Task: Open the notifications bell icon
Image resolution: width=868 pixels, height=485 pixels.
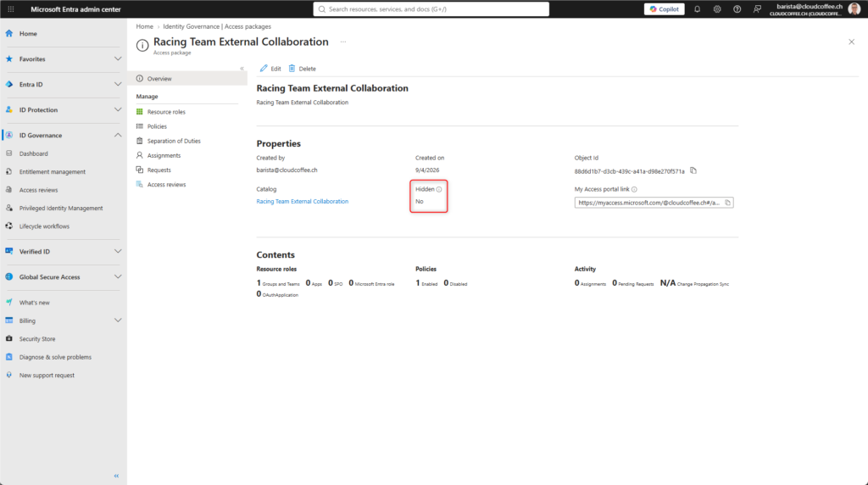Action: 697,8
